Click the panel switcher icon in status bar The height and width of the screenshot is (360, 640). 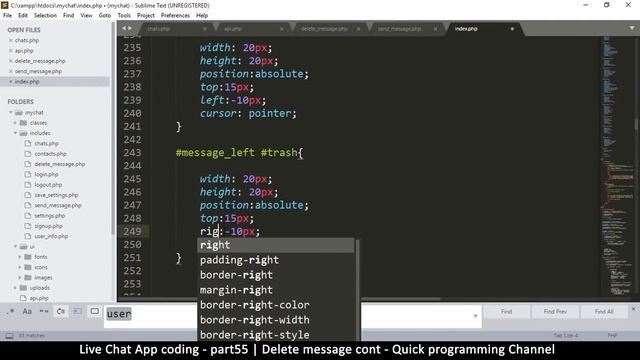9,336
